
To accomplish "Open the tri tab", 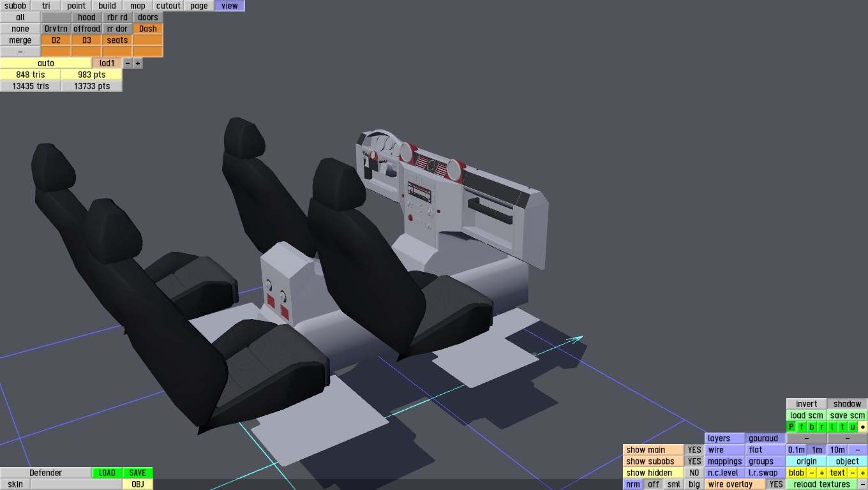I will pos(46,6).
